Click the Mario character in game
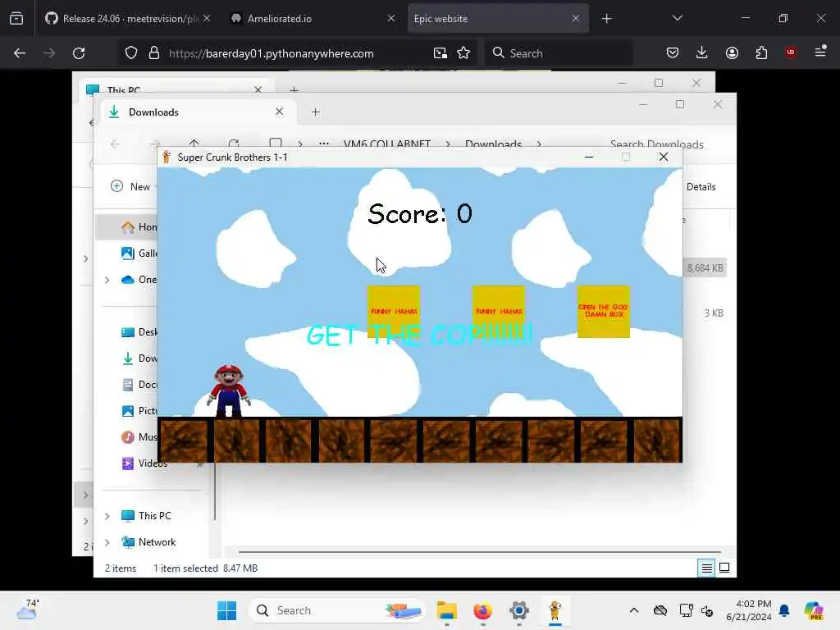 coord(229,390)
